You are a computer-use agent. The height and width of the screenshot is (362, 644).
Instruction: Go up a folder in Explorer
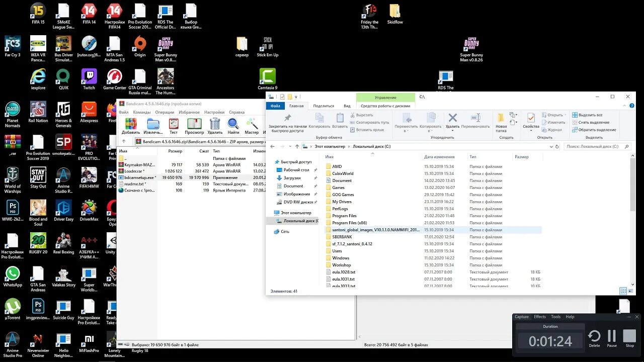pos(297,147)
